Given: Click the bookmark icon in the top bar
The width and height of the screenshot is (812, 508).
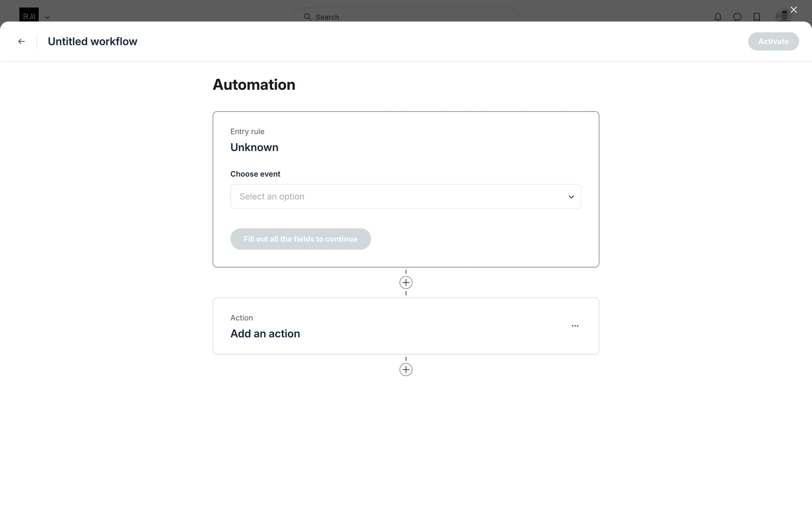Looking at the screenshot, I should coord(757,17).
